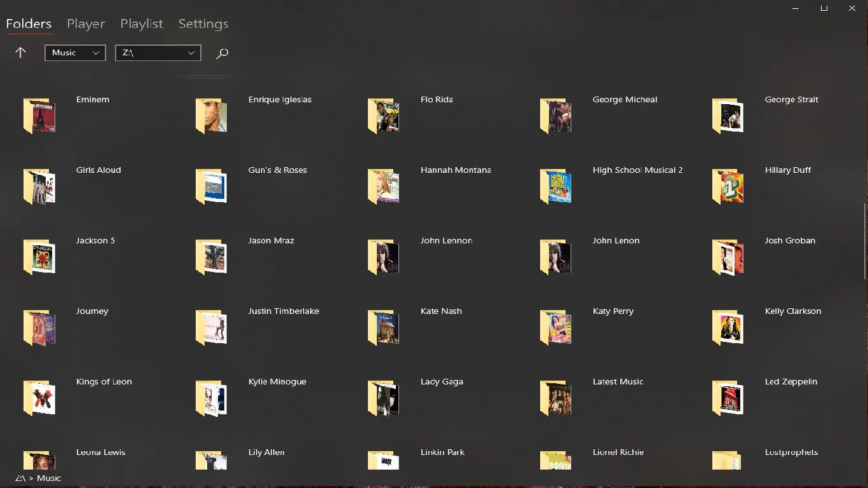
Task: Open the George Micheal folder icon
Action: (556, 116)
